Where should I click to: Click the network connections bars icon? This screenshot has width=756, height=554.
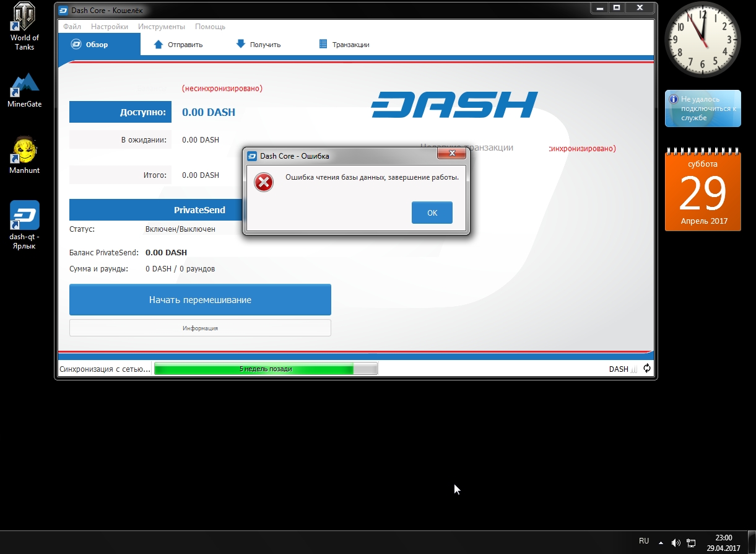pos(634,369)
